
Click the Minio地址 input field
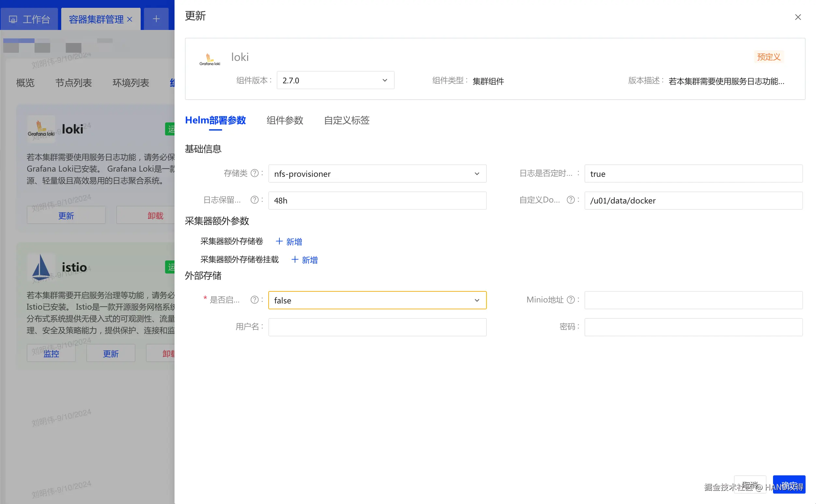[x=693, y=300]
